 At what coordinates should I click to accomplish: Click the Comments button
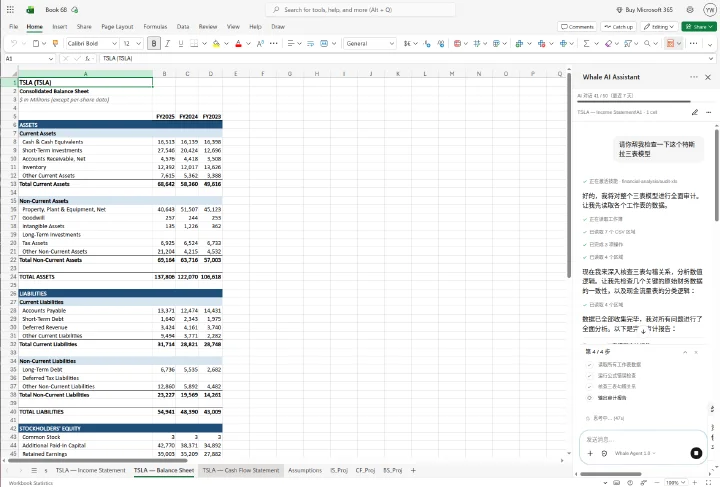577,27
